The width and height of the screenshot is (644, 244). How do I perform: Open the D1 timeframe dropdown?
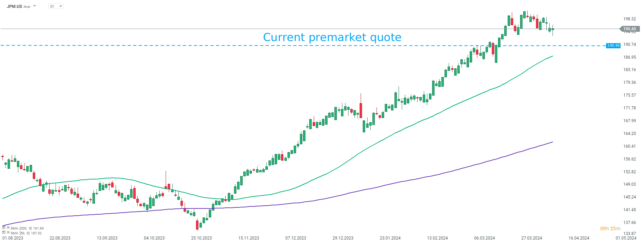click(x=56, y=6)
